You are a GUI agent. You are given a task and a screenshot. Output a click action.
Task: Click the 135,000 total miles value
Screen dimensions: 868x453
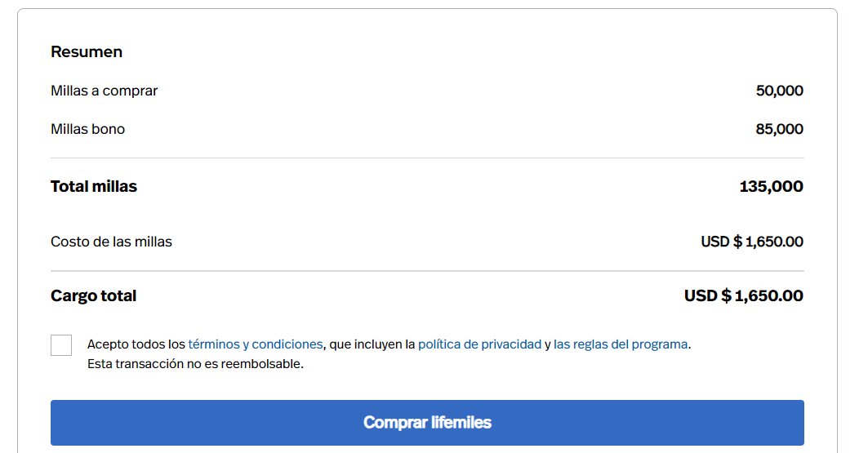[x=771, y=186]
